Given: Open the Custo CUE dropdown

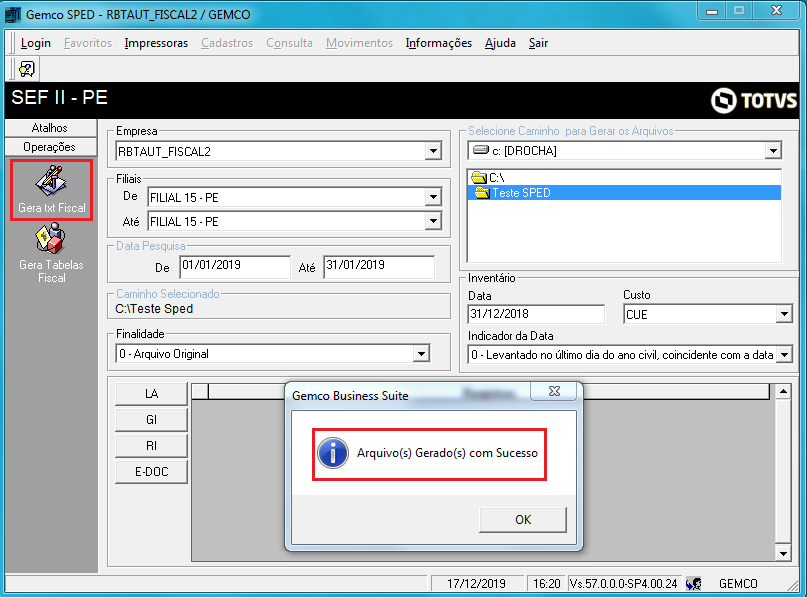Looking at the screenshot, I should pyautogui.click(x=784, y=314).
